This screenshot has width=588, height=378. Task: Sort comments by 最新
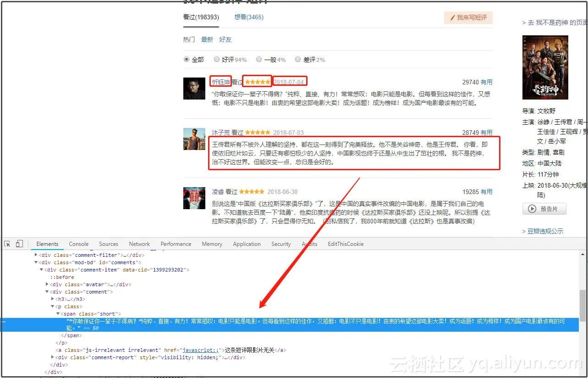207,39
